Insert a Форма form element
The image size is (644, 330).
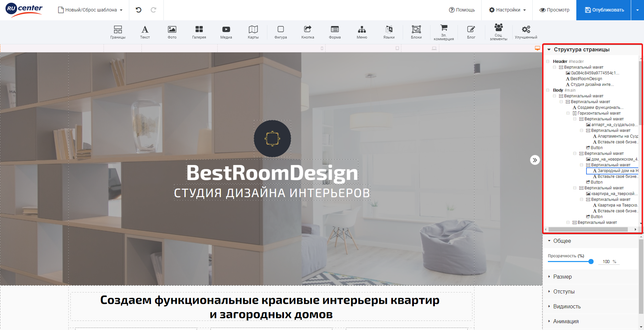pyautogui.click(x=335, y=32)
